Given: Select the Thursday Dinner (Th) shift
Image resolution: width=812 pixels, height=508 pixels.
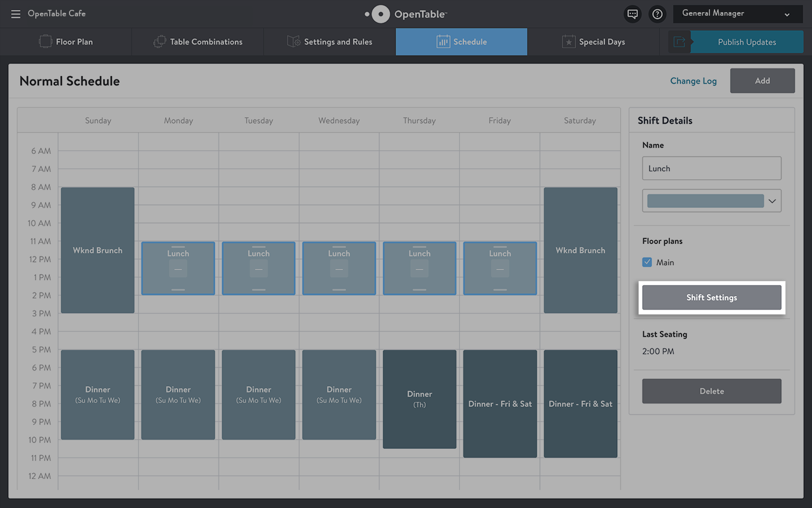Looking at the screenshot, I should (x=419, y=399).
